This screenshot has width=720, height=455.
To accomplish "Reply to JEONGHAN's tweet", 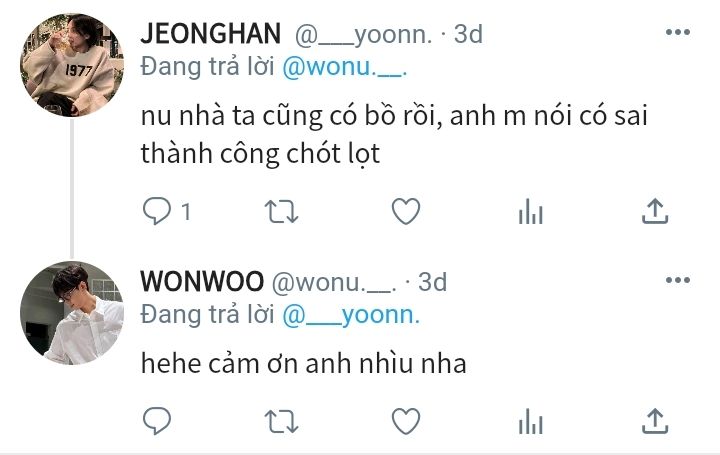I will click(157, 211).
